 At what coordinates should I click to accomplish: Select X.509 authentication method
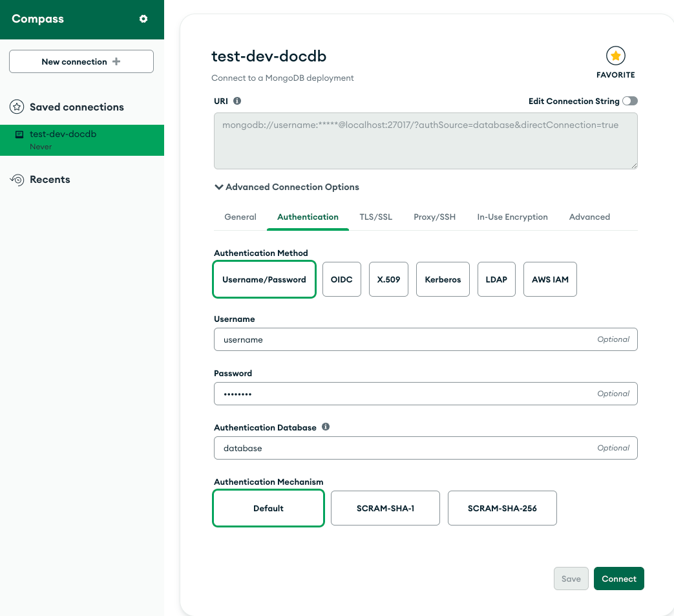(388, 279)
